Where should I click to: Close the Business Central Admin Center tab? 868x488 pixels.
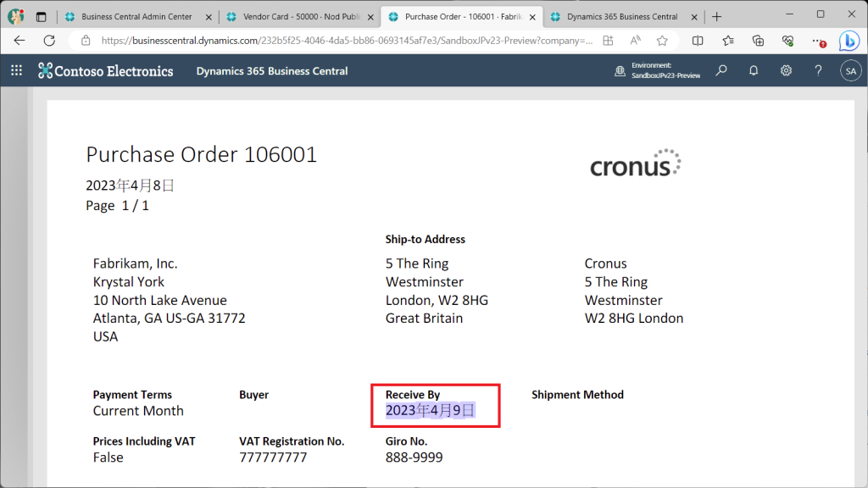pos(209,17)
